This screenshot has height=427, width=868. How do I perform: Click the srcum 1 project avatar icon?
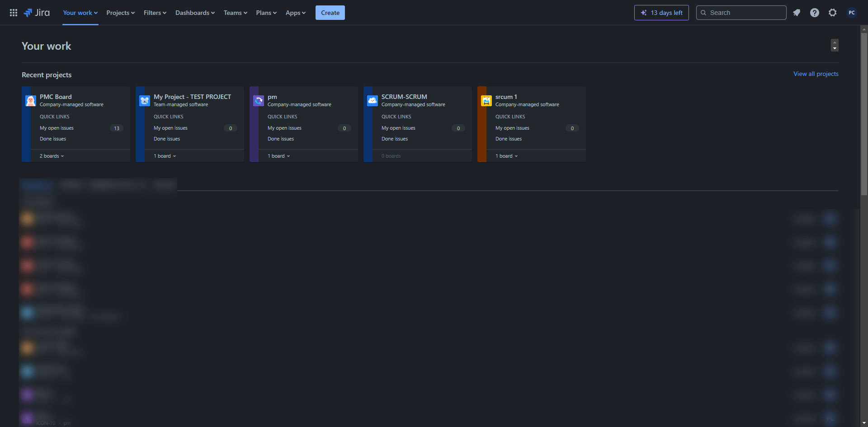point(486,101)
